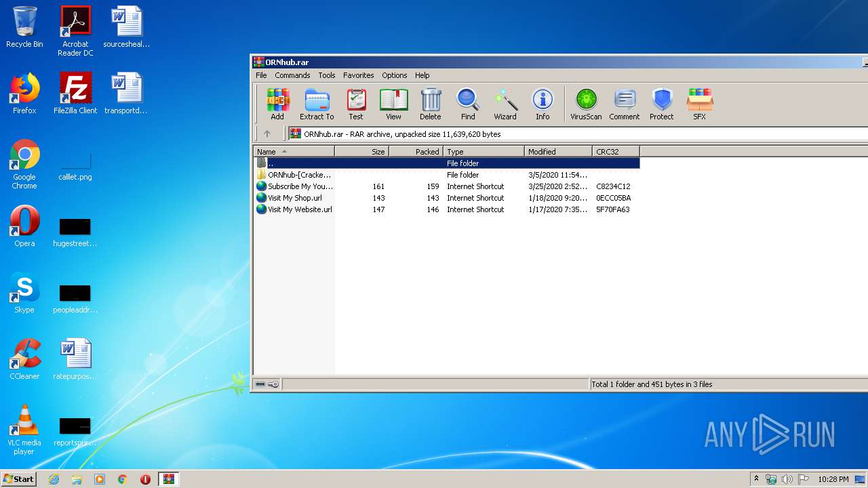
Task: Sort file list by Name column
Action: (x=294, y=151)
